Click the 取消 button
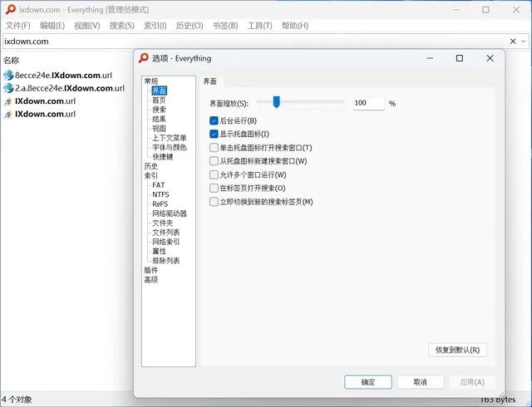 click(421, 382)
